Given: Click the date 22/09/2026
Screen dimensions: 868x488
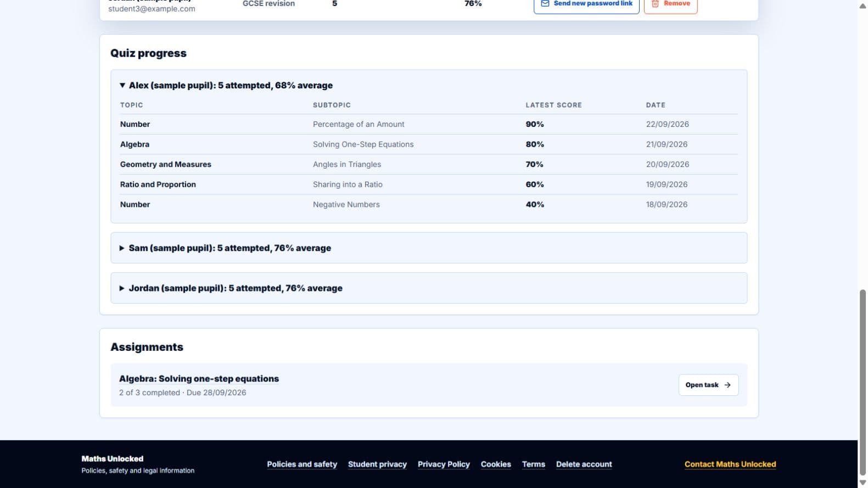Looking at the screenshot, I should [667, 124].
